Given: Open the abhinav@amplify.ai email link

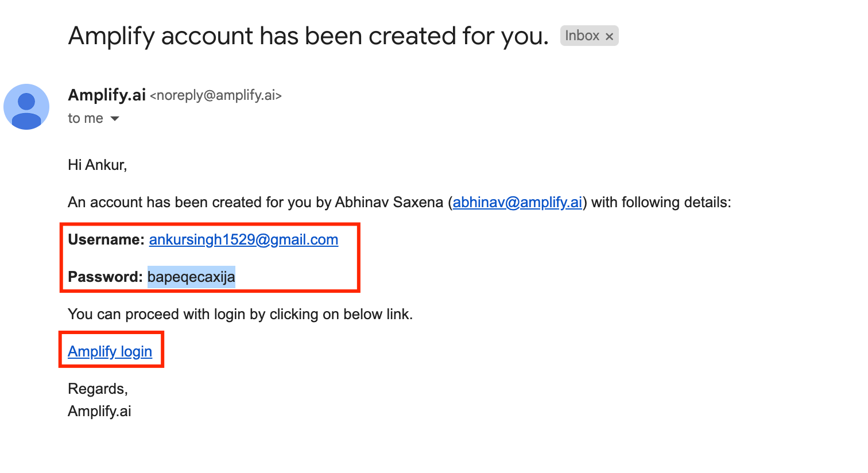Looking at the screenshot, I should pyautogui.click(x=517, y=203).
